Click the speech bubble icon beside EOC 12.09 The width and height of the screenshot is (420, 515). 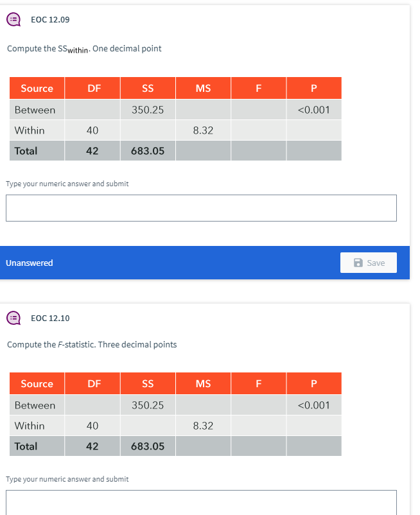coord(13,19)
